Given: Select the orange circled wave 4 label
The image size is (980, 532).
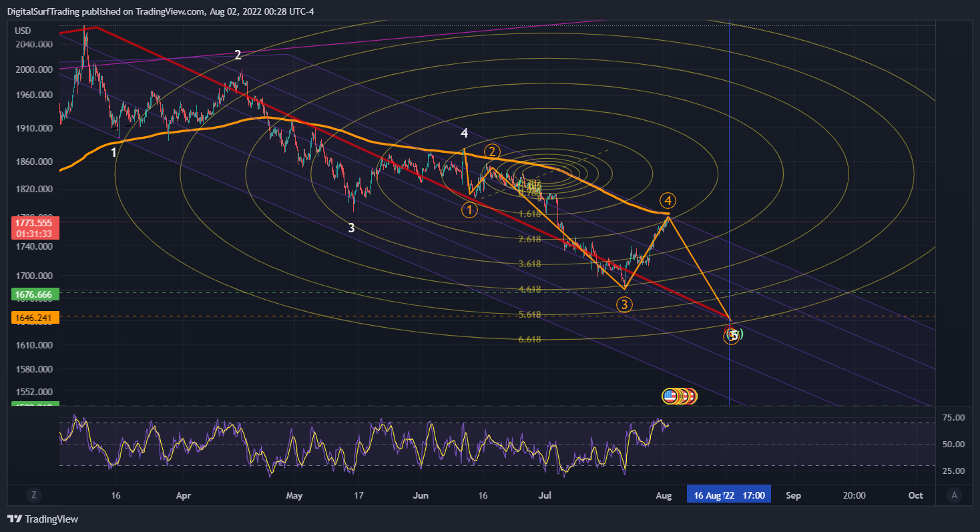Looking at the screenshot, I should [x=668, y=200].
